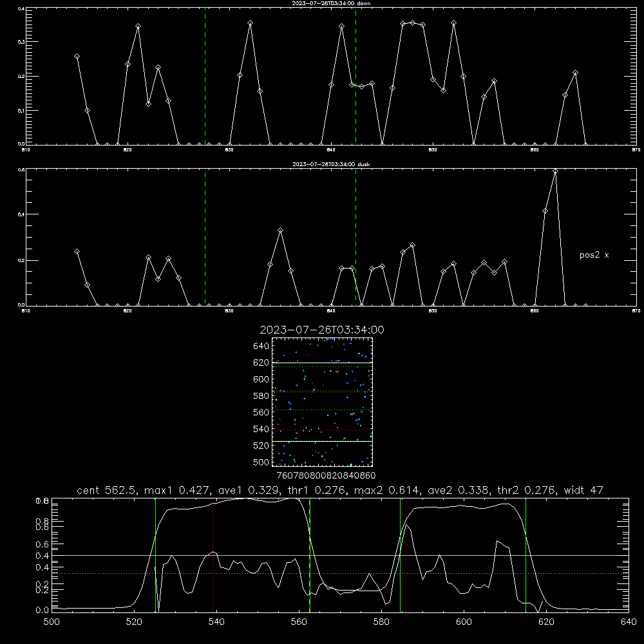
Task: Click the red dotted line near 586 in bottom plot
Action: tap(406, 555)
